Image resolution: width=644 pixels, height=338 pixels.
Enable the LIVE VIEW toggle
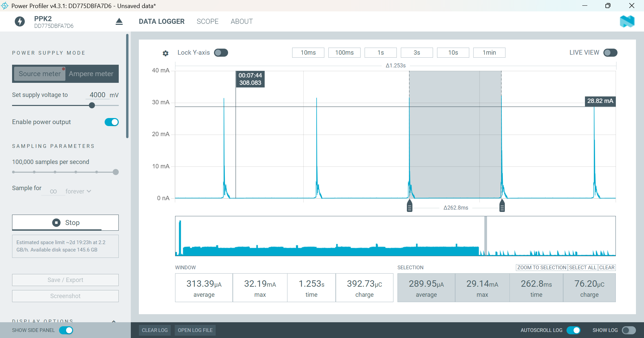[x=610, y=53]
